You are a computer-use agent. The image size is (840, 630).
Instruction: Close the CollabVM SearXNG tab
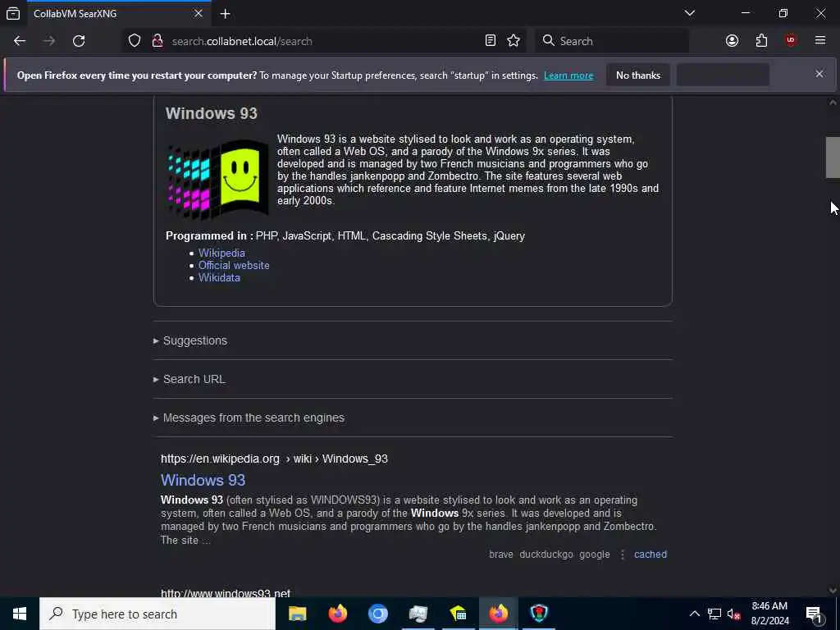(199, 13)
